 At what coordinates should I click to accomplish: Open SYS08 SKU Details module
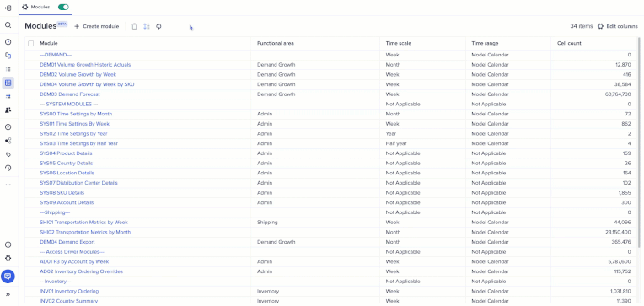(62, 193)
